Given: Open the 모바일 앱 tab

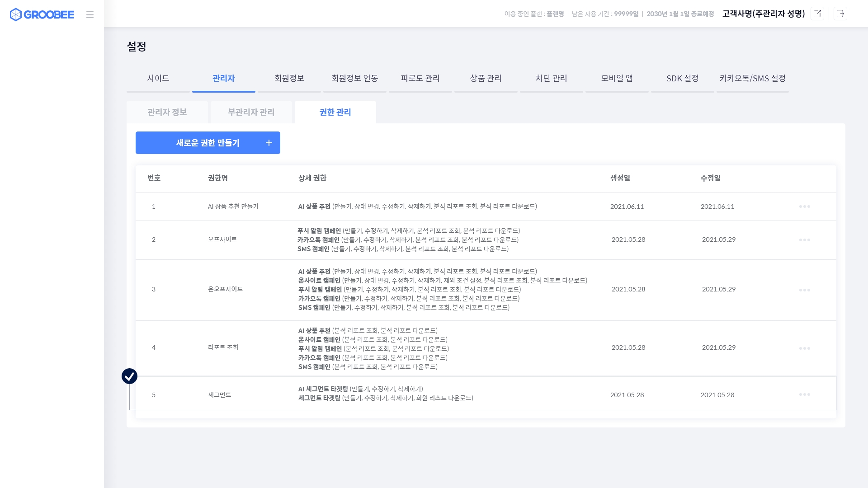Looking at the screenshot, I should (x=617, y=79).
